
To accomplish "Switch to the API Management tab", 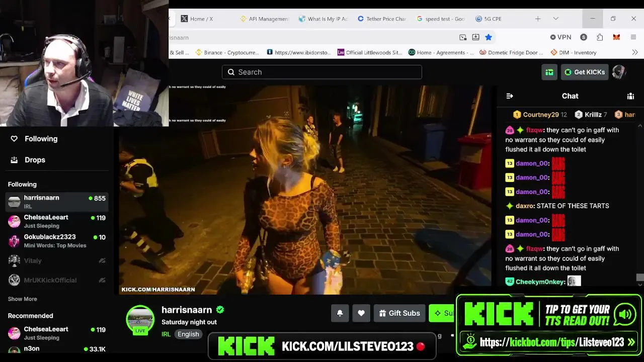I will coord(265,19).
